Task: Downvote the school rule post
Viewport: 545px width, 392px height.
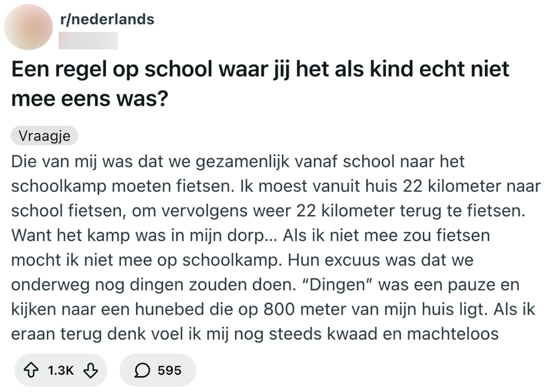Action: (x=90, y=370)
